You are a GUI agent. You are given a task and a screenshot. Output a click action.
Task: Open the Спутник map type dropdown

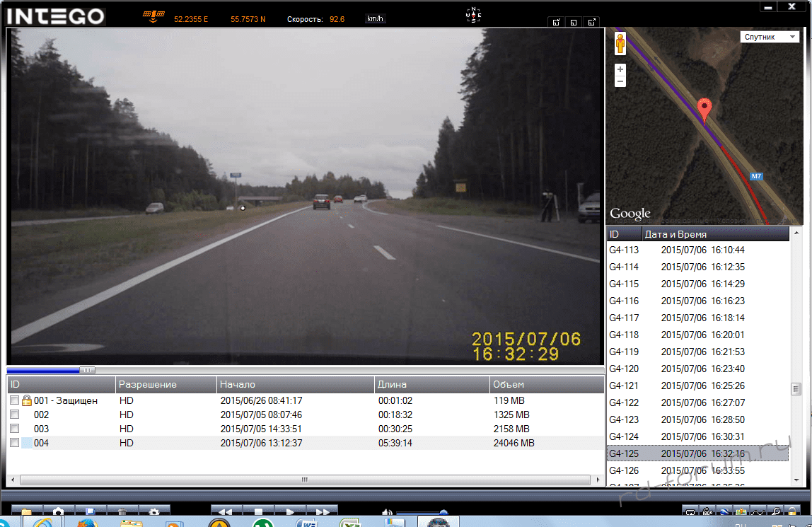click(770, 37)
